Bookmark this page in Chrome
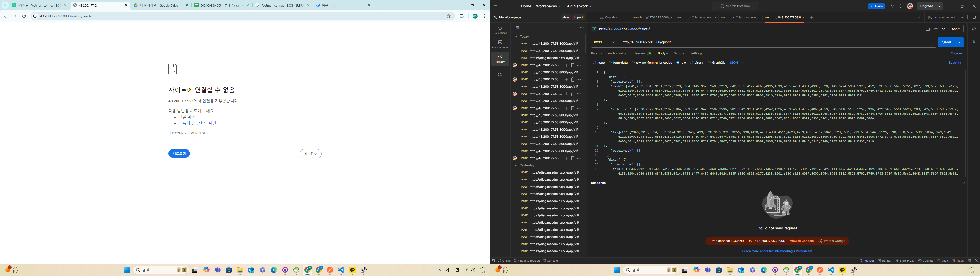 pos(449,16)
